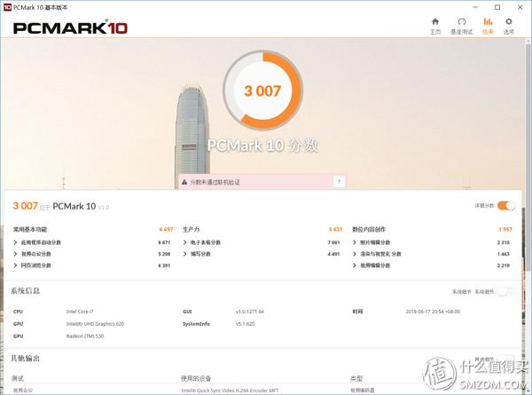Click the PCMark 10 app icon in the title bar
Viewport: 532px width, 395px height.
click(7, 7)
